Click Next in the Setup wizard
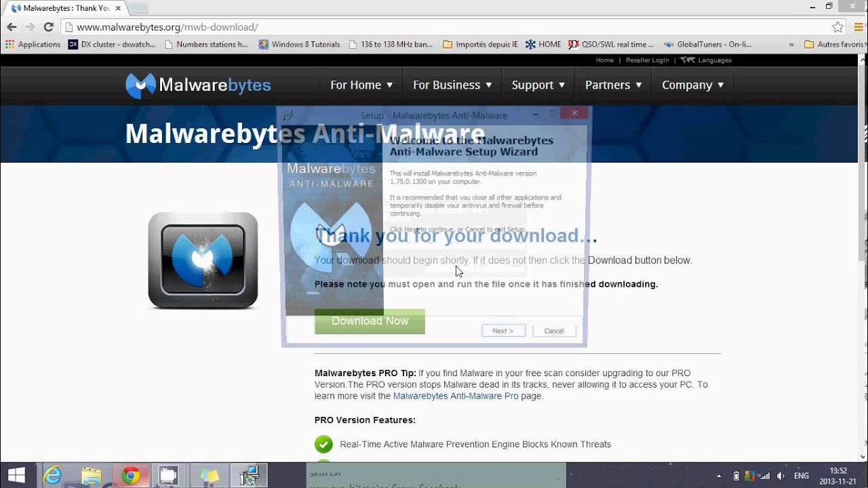The image size is (868, 488). click(503, 331)
